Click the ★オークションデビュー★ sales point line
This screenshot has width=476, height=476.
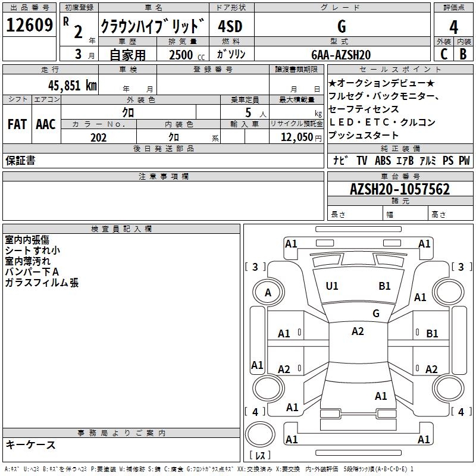click(x=381, y=83)
